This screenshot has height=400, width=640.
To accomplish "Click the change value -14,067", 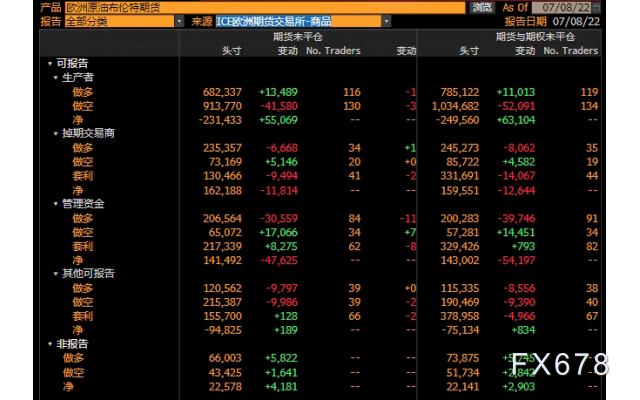I will [x=516, y=176].
